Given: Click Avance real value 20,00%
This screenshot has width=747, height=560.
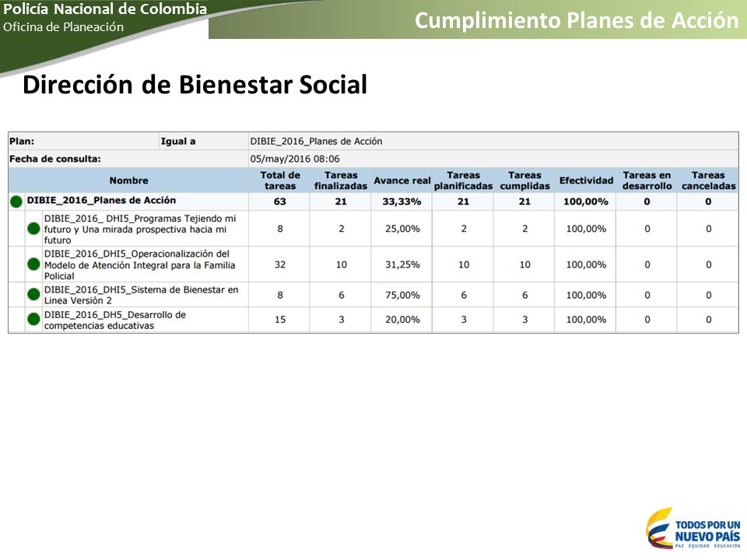Looking at the screenshot, I should [x=402, y=319].
